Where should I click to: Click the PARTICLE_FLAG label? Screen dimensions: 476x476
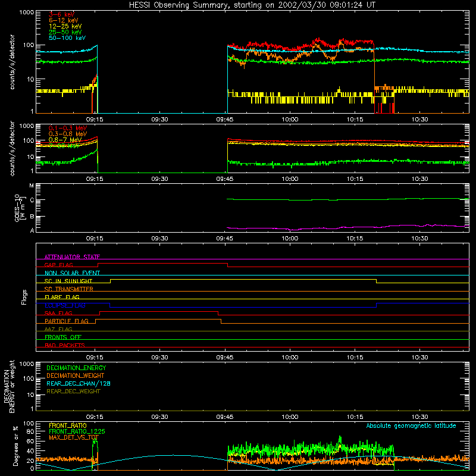tap(67, 321)
